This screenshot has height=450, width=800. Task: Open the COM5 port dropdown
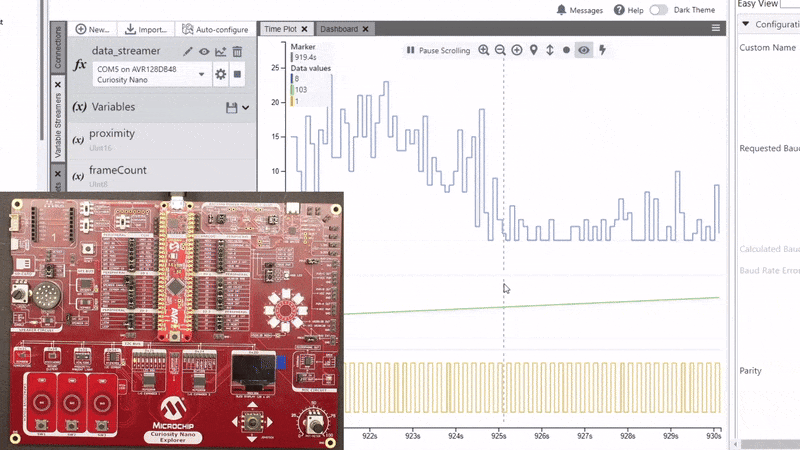pos(202,74)
